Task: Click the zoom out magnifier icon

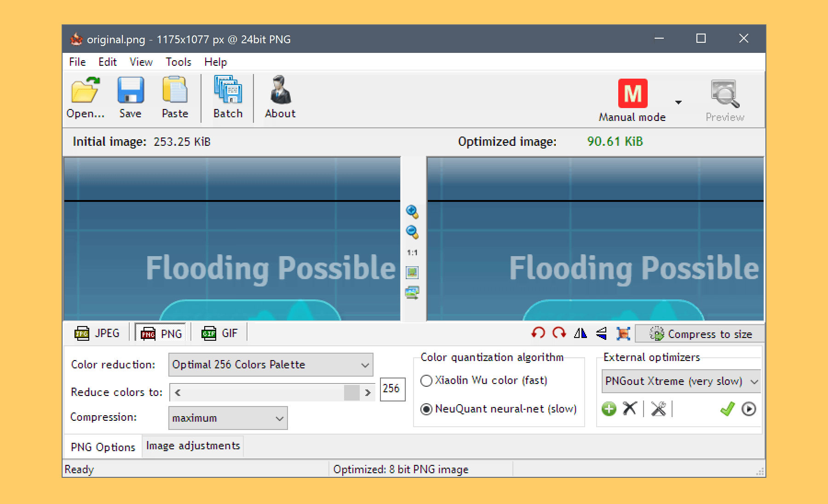Action: click(412, 232)
